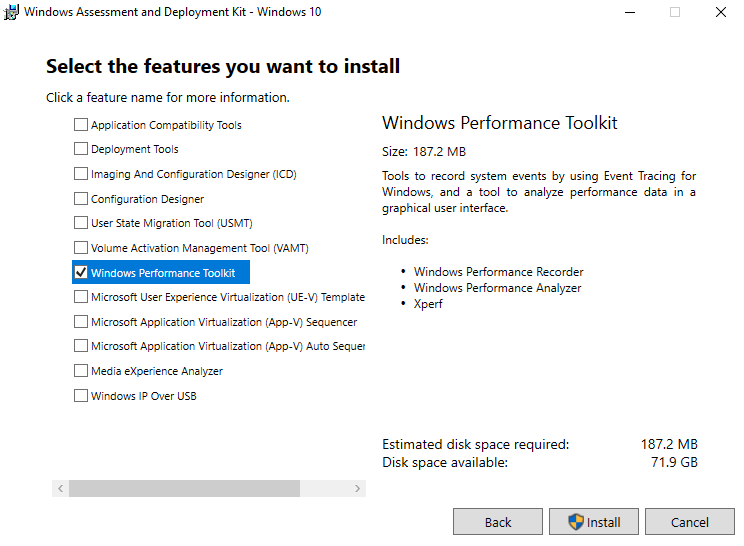Select Windows IP Over USB checkbox
Viewport: 744px width, 546px height.
point(81,396)
